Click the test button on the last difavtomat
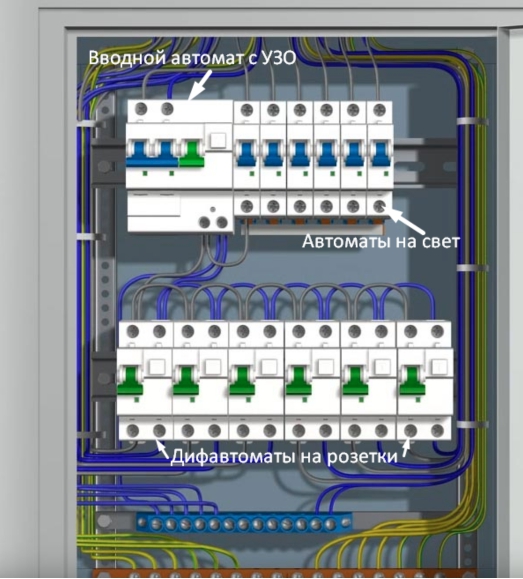 click(x=439, y=367)
